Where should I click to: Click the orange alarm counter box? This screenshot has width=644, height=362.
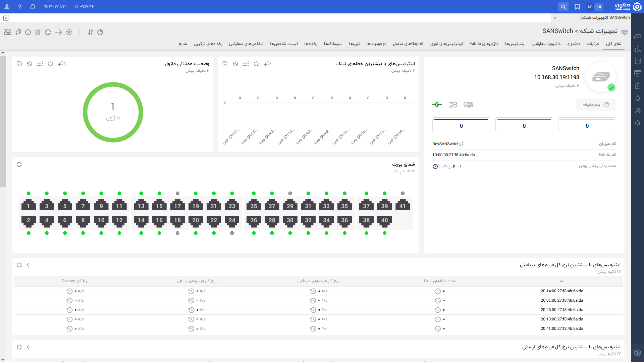click(524, 125)
